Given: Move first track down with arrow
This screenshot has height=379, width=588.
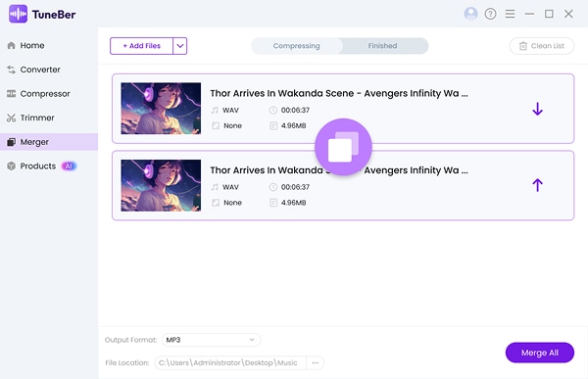Looking at the screenshot, I should click(x=537, y=109).
